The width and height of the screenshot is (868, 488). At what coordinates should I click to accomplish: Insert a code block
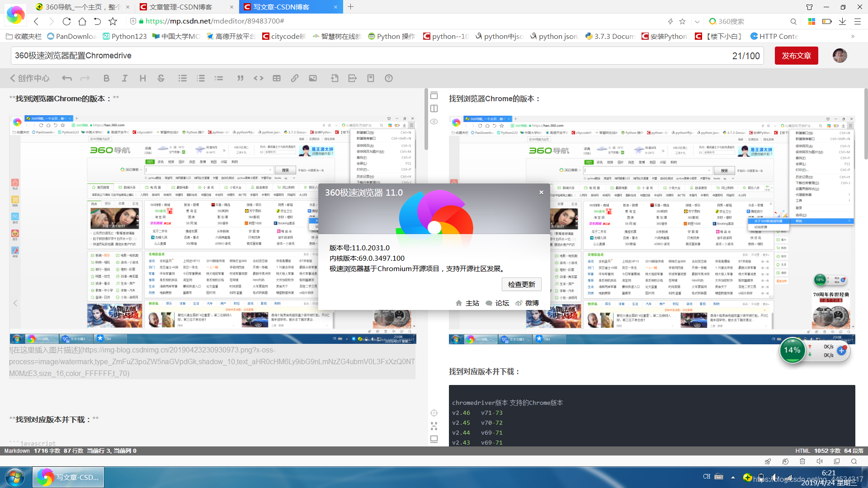pyautogui.click(x=259, y=78)
